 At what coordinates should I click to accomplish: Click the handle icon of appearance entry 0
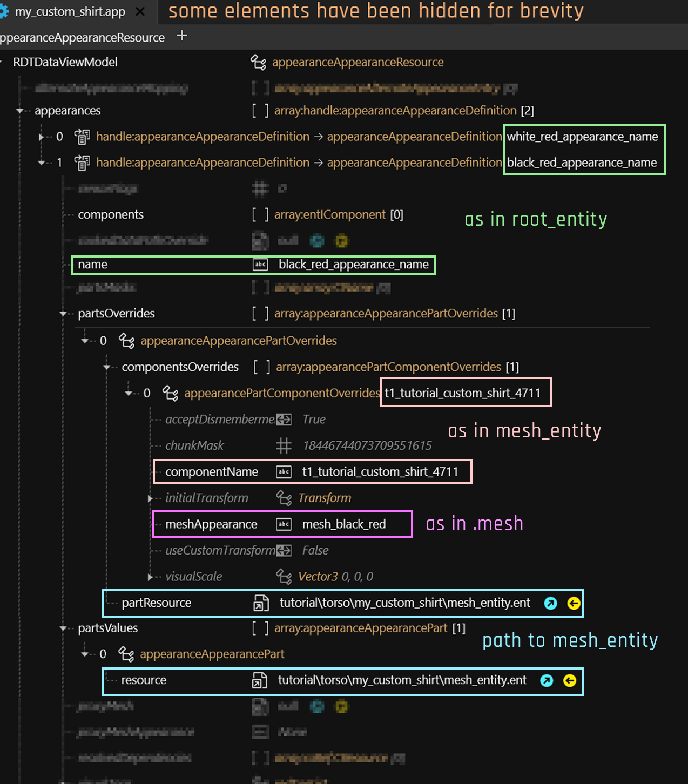[82, 137]
